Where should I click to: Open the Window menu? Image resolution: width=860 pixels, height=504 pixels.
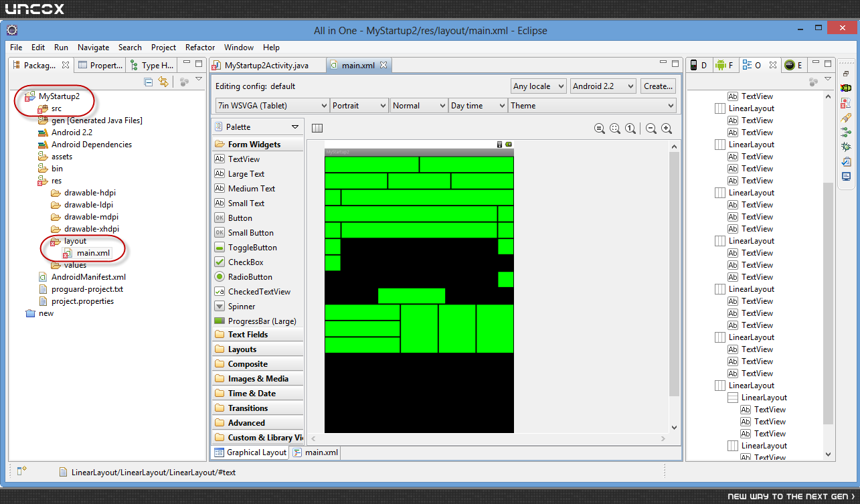[x=239, y=48]
